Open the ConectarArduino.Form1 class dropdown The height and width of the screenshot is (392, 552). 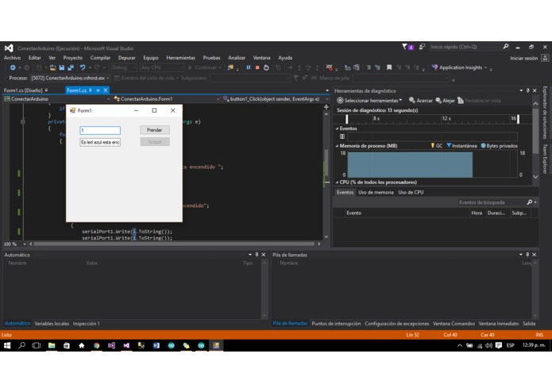[167, 99]
